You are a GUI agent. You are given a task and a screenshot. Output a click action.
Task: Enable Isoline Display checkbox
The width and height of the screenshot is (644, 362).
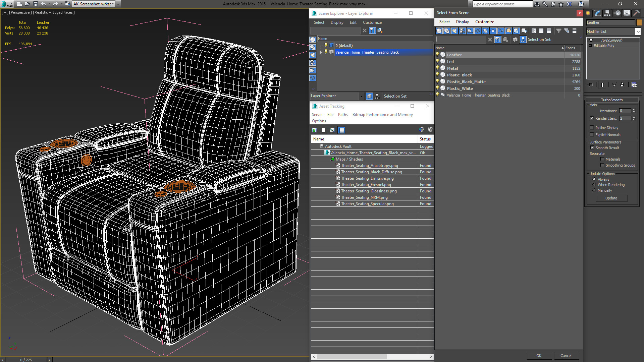click(592, 128)
